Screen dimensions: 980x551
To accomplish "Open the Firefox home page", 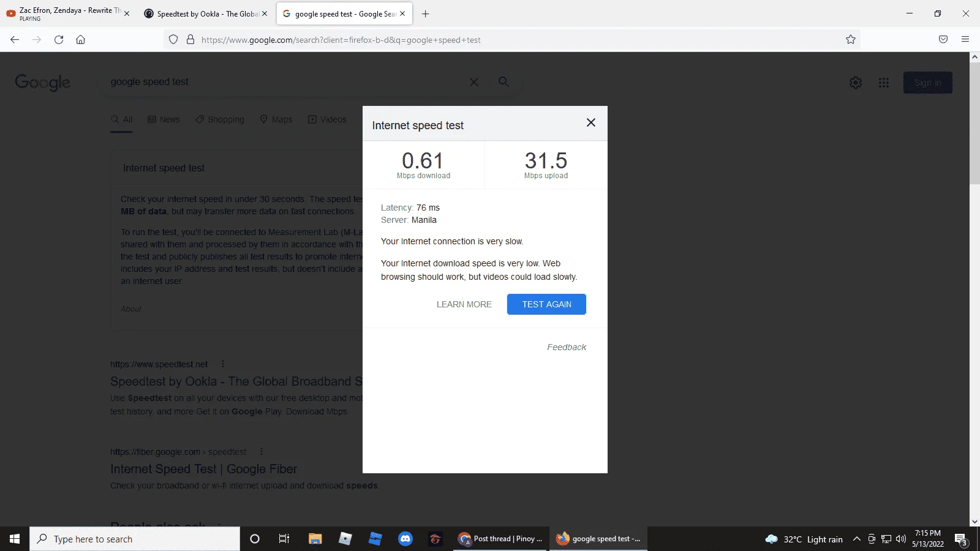I will [80, 40].
